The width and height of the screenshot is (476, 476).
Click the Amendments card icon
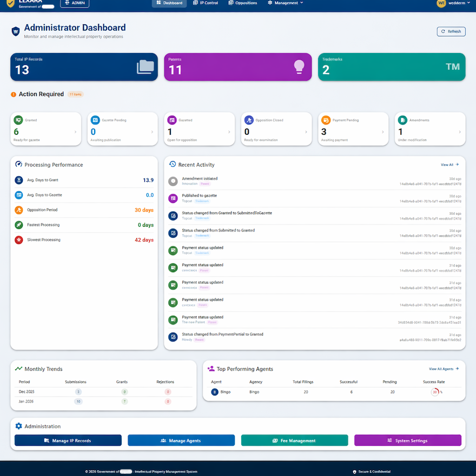tap(402, 120)
